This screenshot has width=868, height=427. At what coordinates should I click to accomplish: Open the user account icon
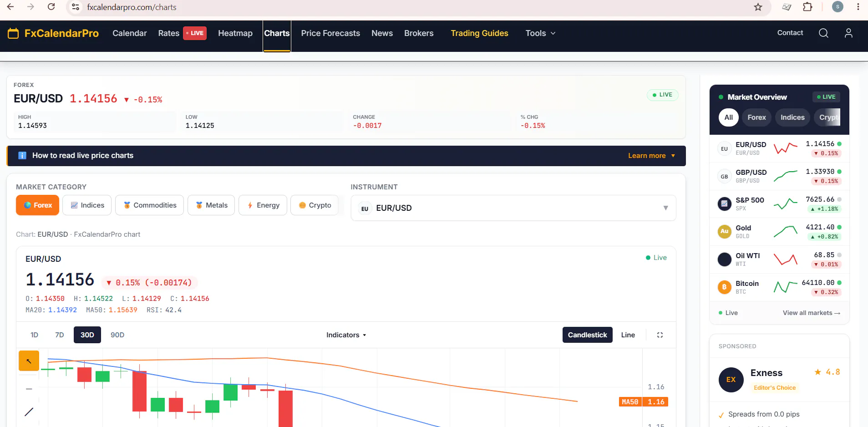[x=848, y=33]
